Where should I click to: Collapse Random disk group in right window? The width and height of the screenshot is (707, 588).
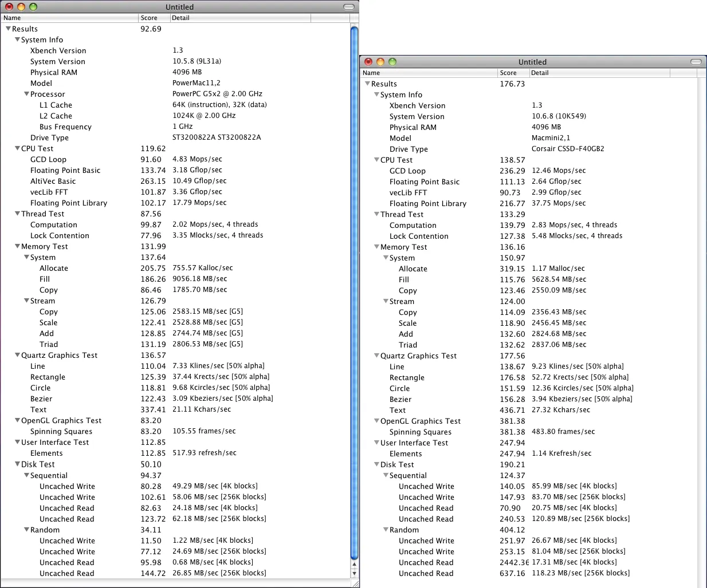click(x=386, y=530)
